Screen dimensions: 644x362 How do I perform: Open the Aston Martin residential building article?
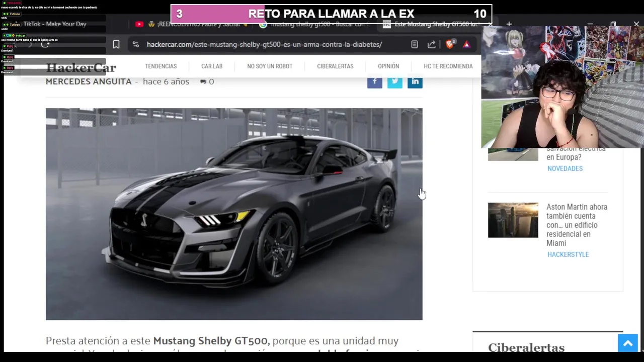coord(577,225)
